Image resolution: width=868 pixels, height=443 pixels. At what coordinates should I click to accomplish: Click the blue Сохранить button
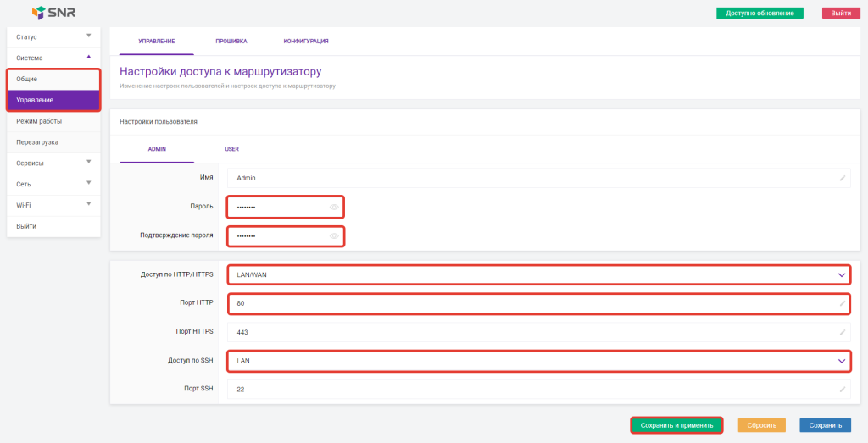click(x=825, y=425)
